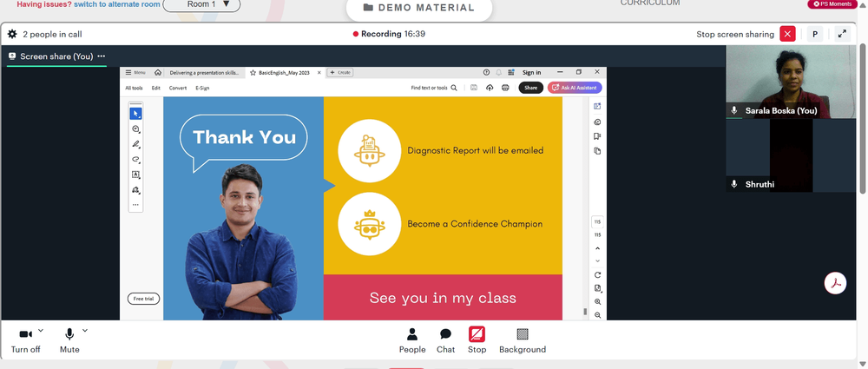Upload the file to cloud
The height and width of the screenshot is (369, 868).
[x=490, y=88]
